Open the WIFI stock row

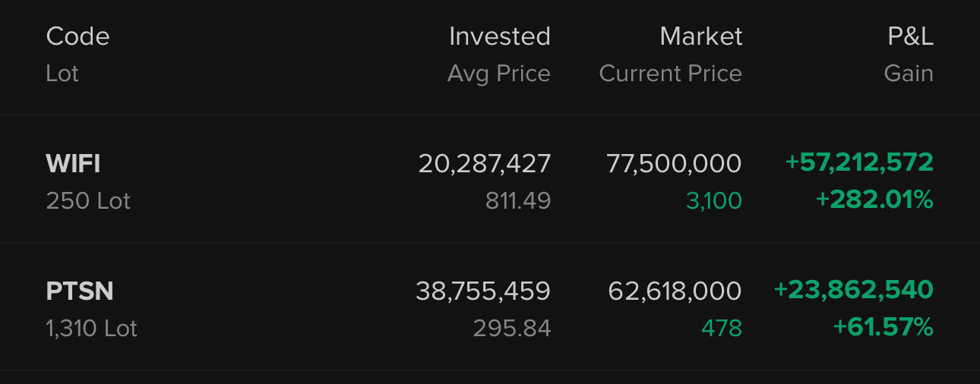click(x=73, y=163)
